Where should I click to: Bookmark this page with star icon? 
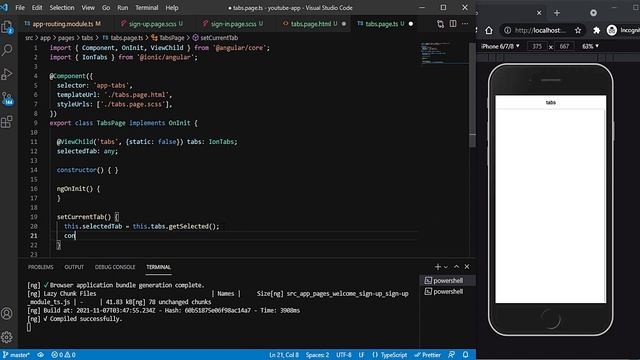578,30
